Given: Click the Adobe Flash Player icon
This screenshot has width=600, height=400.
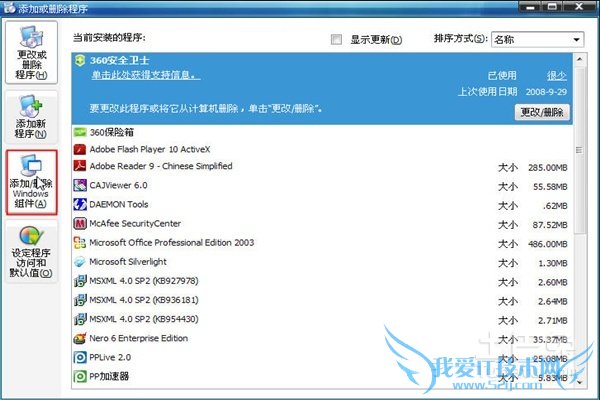Looking at the screenshot, I should pyautogui.click(x=80, y=149).
